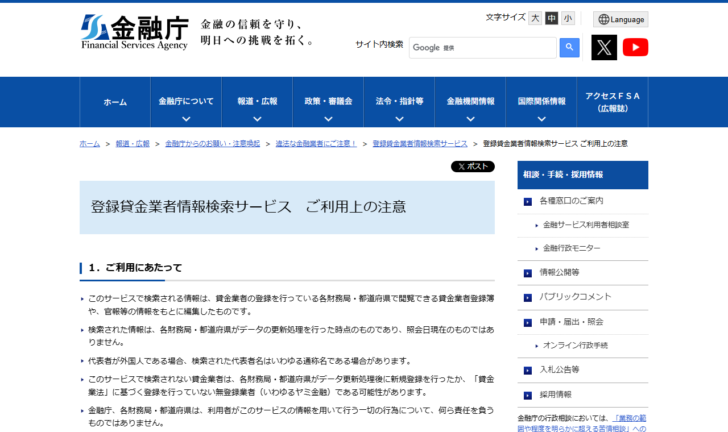
Task: Set text size to 中 (medium)
Action: (551, 18)
